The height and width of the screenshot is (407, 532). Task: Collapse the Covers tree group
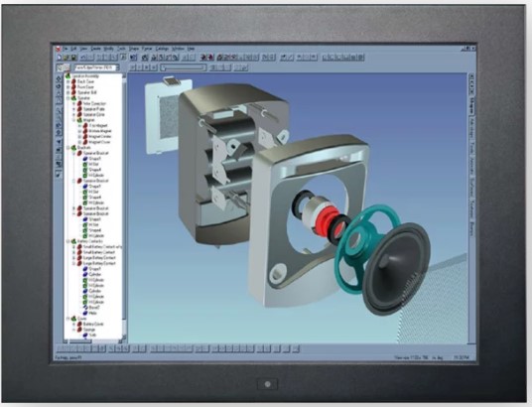point(68,319)
